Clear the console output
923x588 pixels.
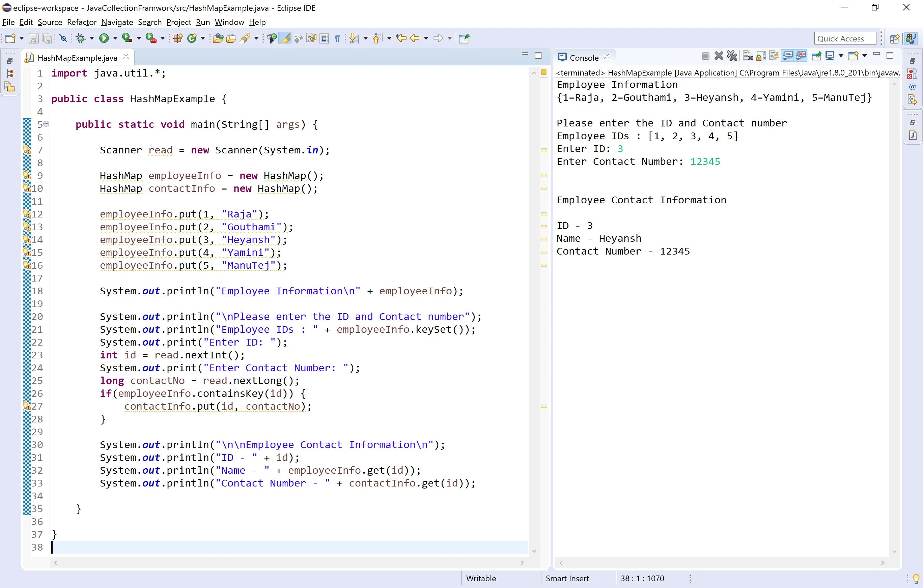coord(748,56)
